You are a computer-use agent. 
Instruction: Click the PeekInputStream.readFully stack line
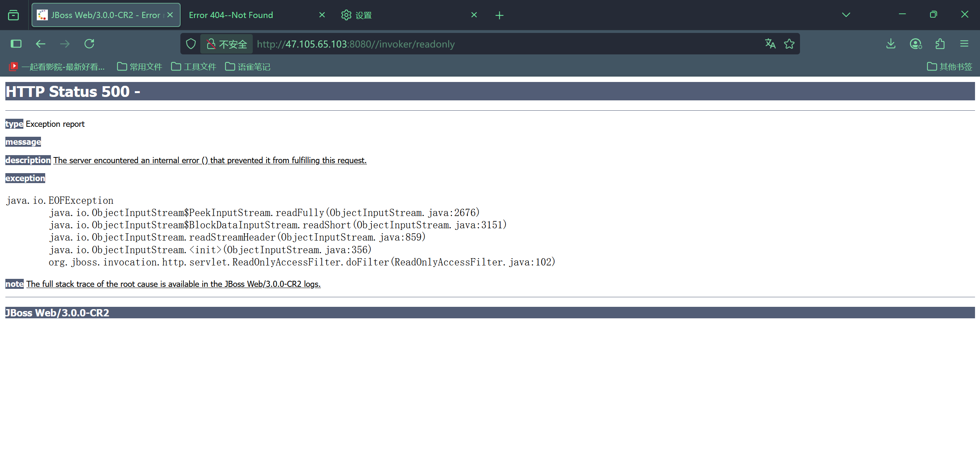click(264, 213)
